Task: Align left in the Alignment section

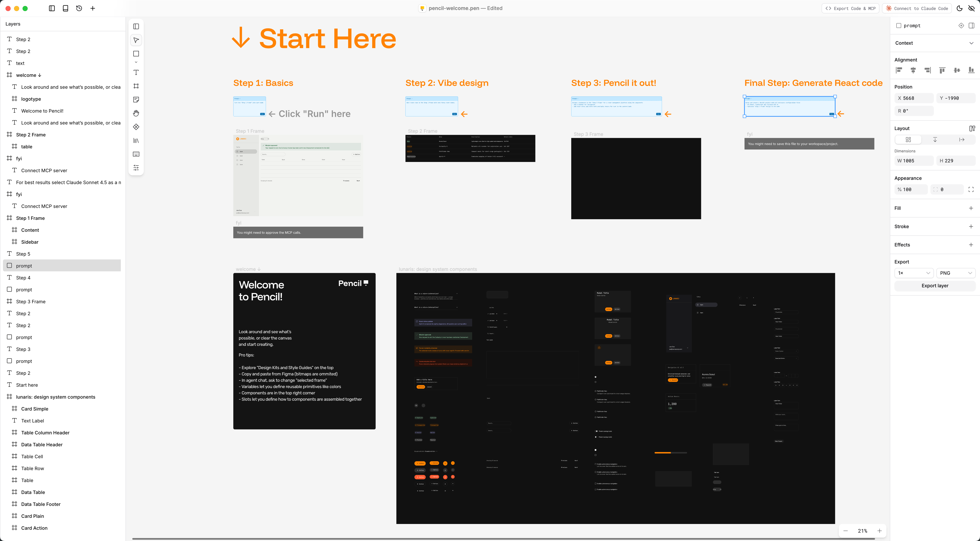Action: point(899,70)
